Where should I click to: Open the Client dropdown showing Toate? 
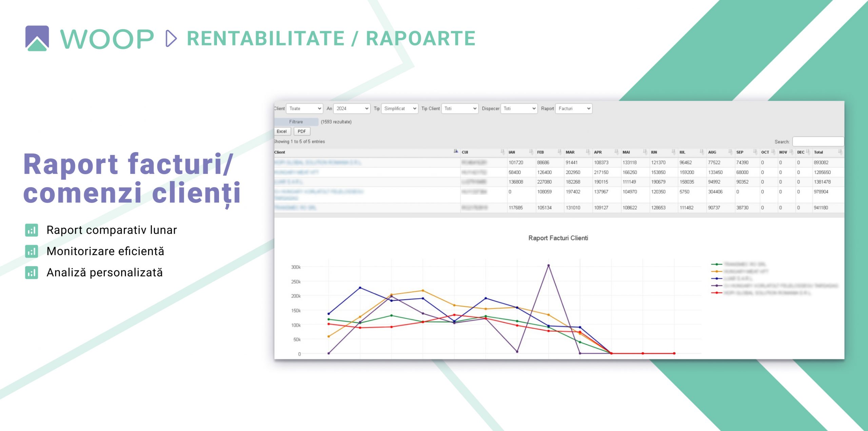coord(304,108)
